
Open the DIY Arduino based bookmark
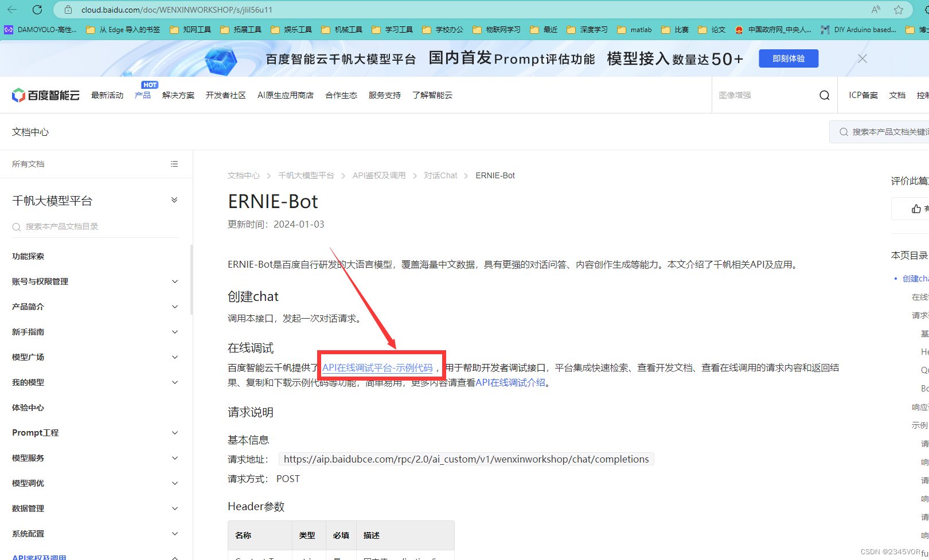pyautogui.click(x=858, y=30)
